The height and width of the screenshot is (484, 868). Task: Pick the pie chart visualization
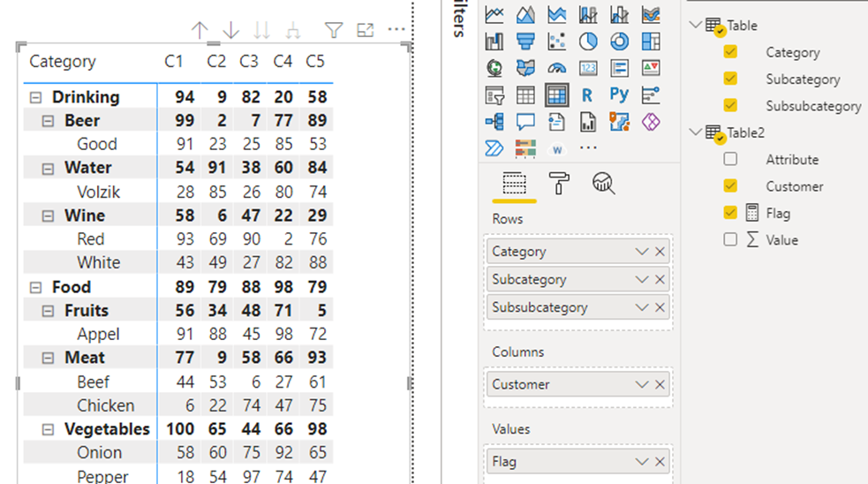[x=588, y=41]
